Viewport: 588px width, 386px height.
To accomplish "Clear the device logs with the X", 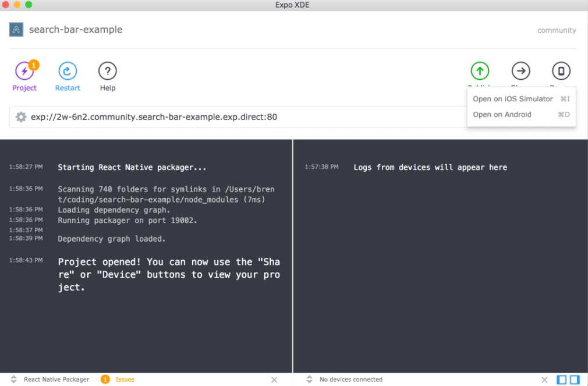I will (x=544, y=380).
